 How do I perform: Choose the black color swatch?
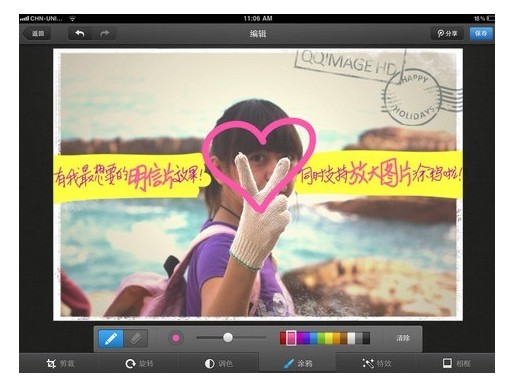[x=366, y=338]
